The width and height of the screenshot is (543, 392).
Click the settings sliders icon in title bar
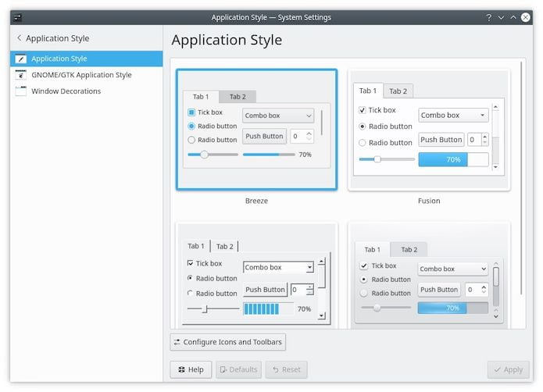click(x=18, y=17)
